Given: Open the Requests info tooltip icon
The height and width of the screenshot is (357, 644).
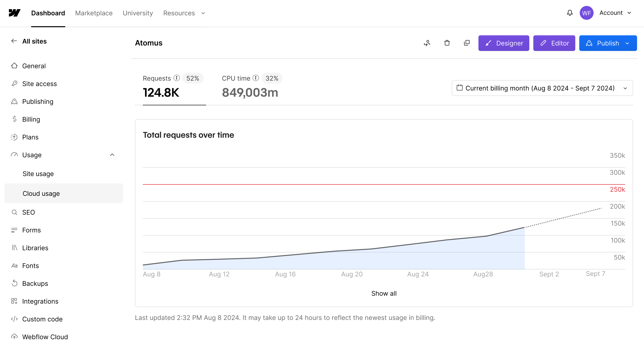Looking at the screenshot, I should point(177,78).
